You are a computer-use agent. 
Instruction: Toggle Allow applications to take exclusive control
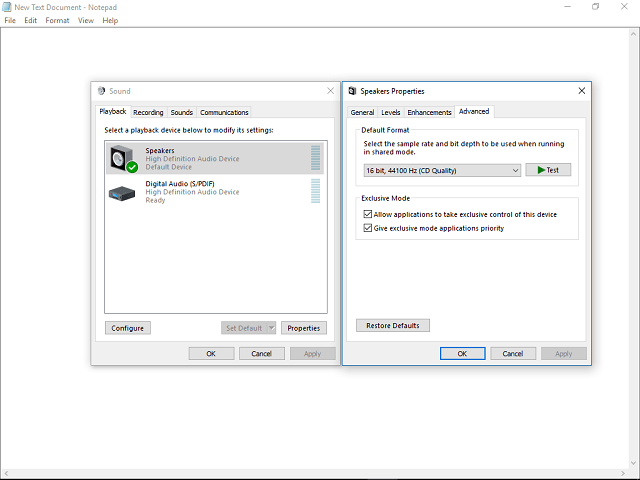(x=368, y=214)
